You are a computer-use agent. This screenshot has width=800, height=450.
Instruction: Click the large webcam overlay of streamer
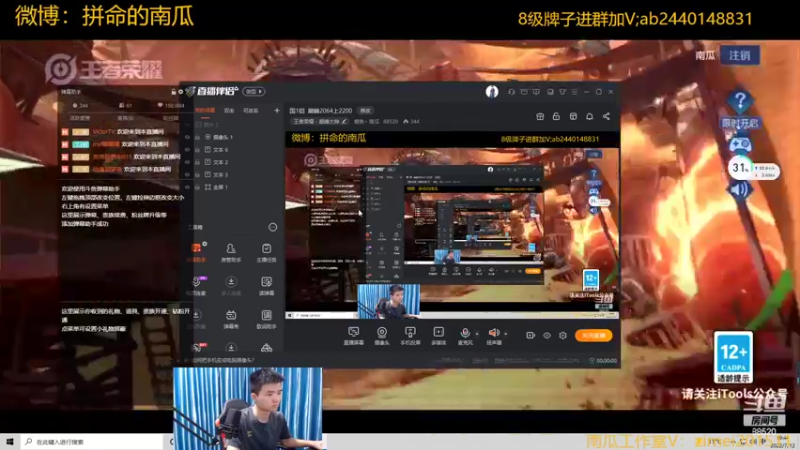tap(247, 408)
